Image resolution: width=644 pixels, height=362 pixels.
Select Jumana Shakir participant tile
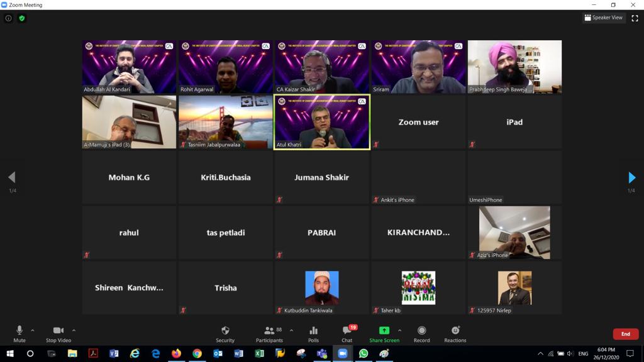click(x=321, y=177)
